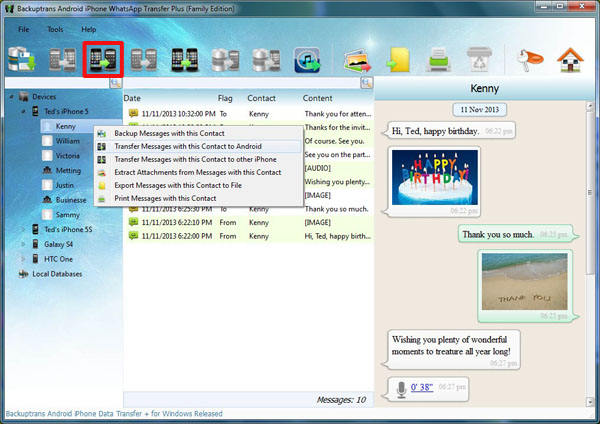Click the second database-to-phone toolbar icon

(266, 60)
